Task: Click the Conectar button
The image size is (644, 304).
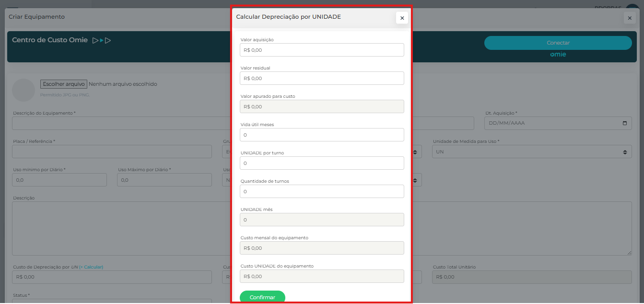Action: pyautogui.click(x=558, y=43)
